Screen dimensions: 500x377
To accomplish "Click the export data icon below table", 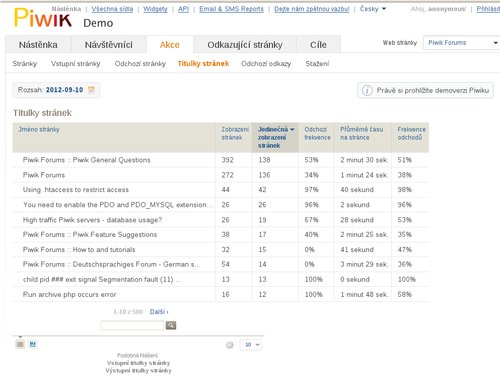I will click(x=33, y=344).
